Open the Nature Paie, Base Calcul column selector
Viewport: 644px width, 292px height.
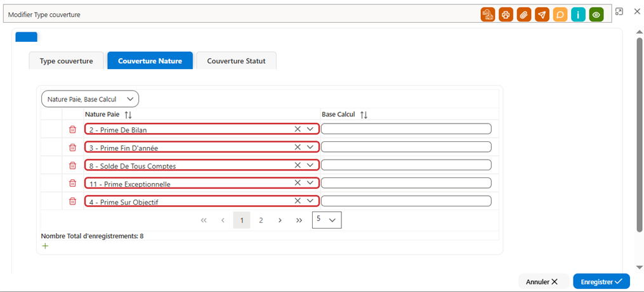tap(90, 99)
